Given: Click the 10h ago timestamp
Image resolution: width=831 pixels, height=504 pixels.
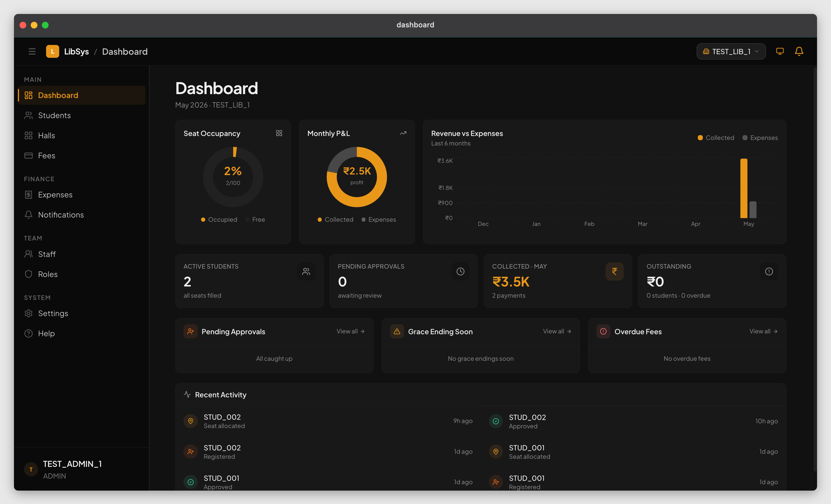Looking at the screenshot, I should point(766,421).
